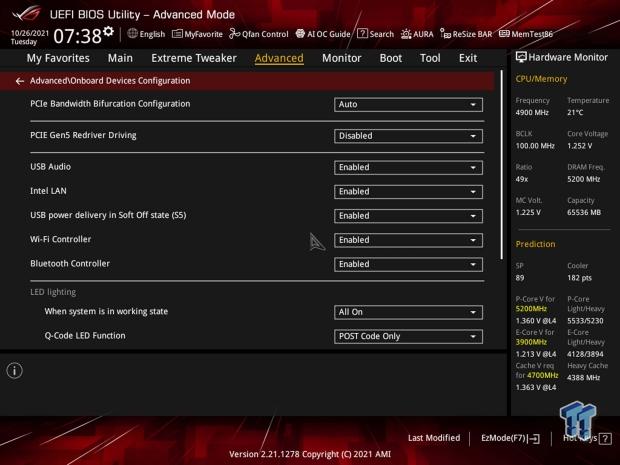
Task: Open AURA lighting settings
Action: (x=417, y=34)
